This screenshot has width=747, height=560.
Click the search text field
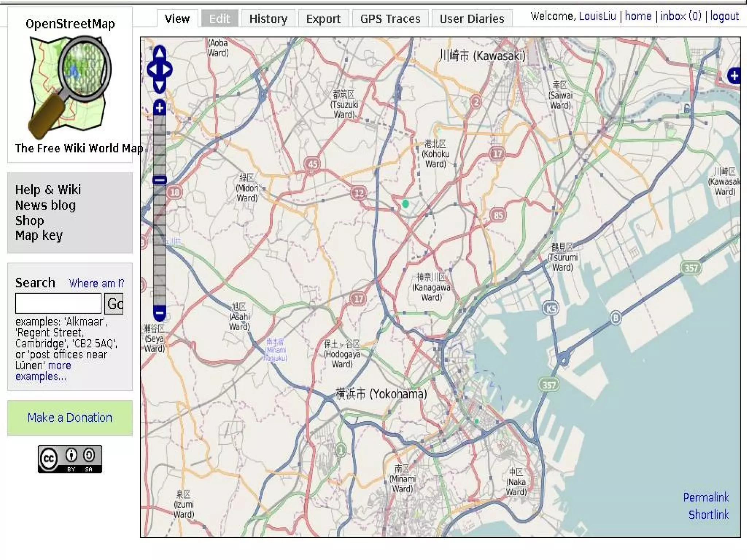(58, 303)
